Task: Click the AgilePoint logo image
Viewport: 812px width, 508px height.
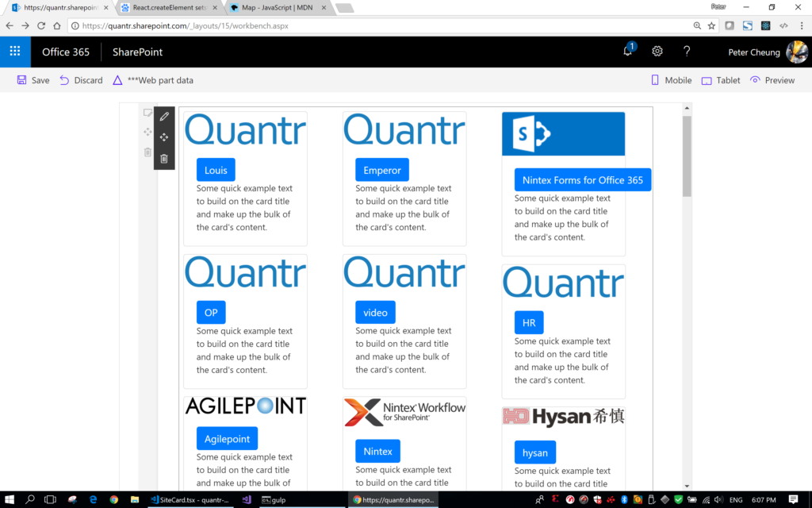Action: (x=246, y=406)
